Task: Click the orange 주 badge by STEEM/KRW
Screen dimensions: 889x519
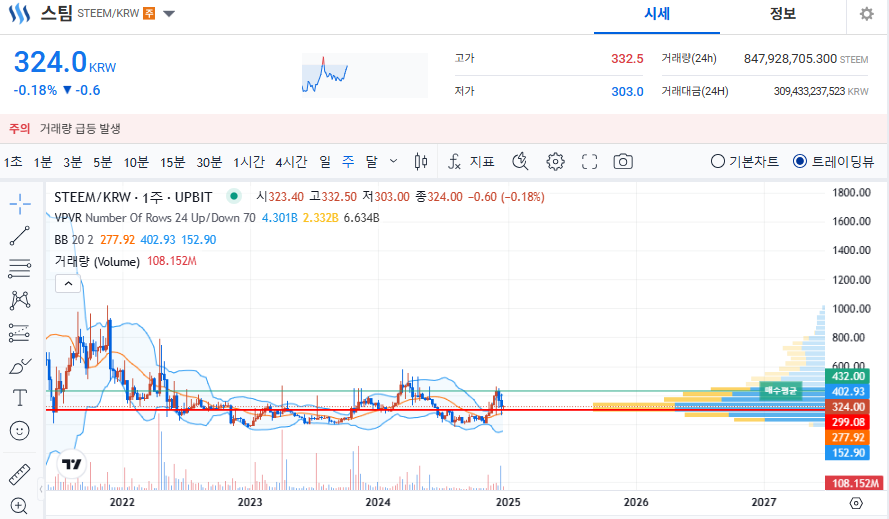Action: tap(149, 13)
